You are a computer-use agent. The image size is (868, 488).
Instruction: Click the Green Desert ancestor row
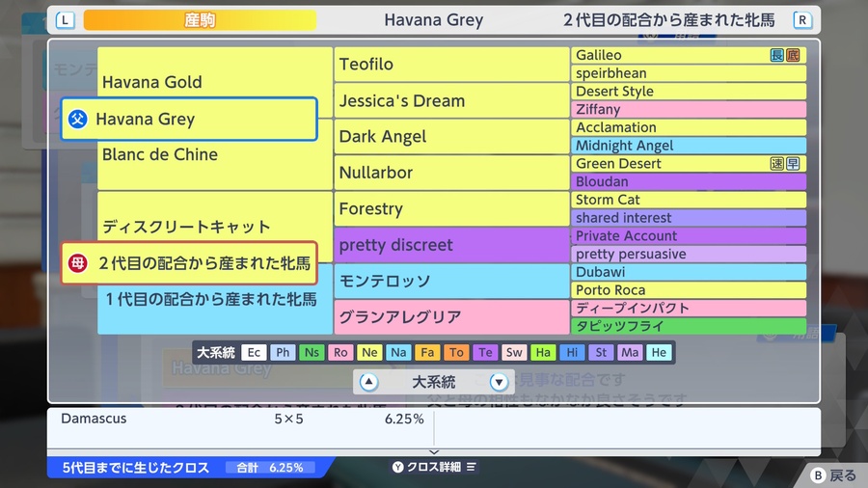coord(689,164)
